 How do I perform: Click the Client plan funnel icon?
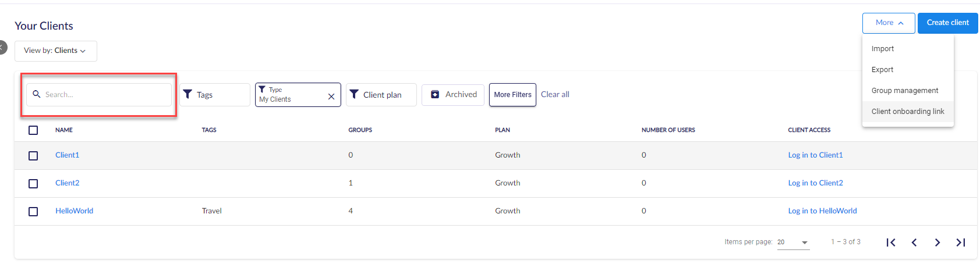[353, 94]
